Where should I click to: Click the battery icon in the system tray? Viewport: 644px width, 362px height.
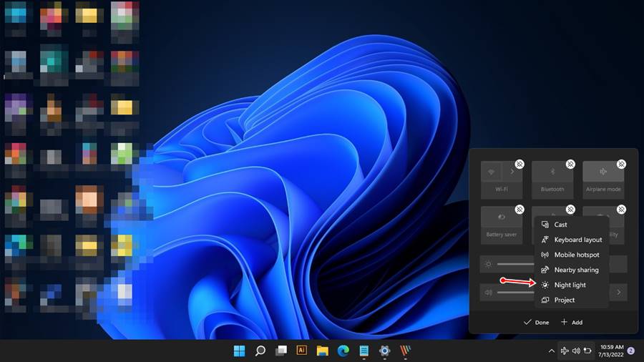click(587, 351)
